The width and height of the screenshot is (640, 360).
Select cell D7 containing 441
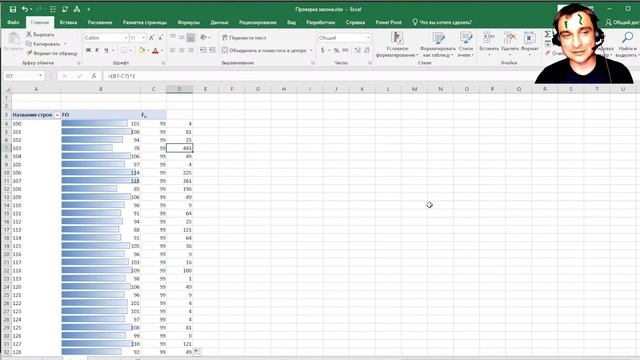point(180,148)
